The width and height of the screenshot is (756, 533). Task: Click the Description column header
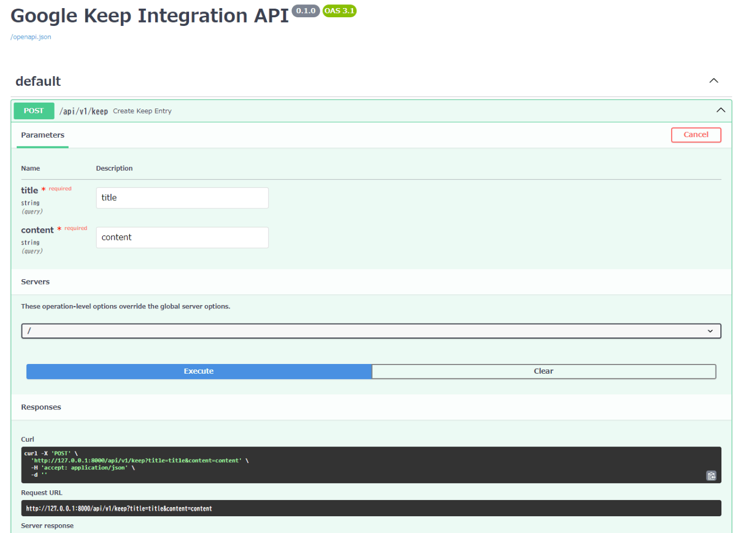click(x=114, y=168)
